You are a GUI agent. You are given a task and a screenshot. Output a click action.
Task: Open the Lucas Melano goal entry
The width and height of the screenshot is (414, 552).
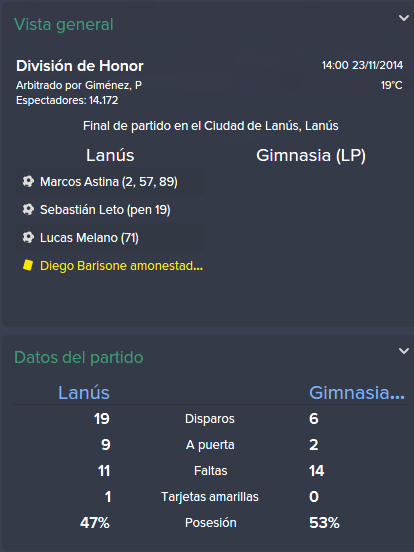pyautogui.click(x=110, y=238)
